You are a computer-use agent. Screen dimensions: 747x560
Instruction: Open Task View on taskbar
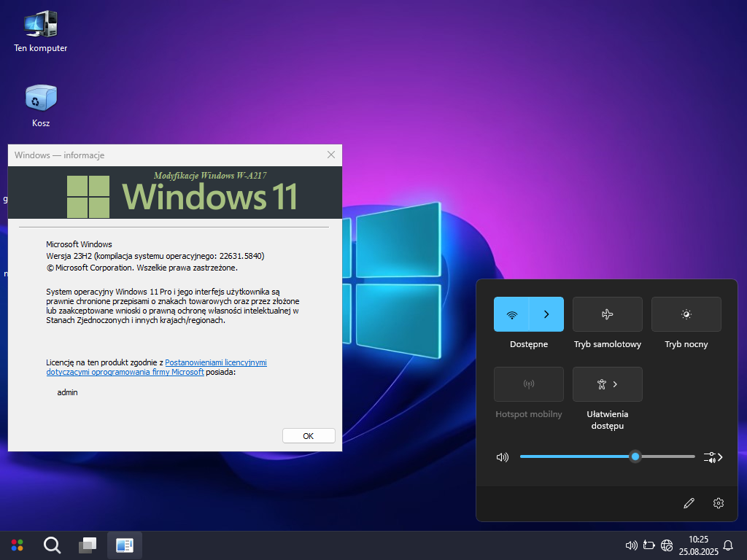[x=88, y=545]
